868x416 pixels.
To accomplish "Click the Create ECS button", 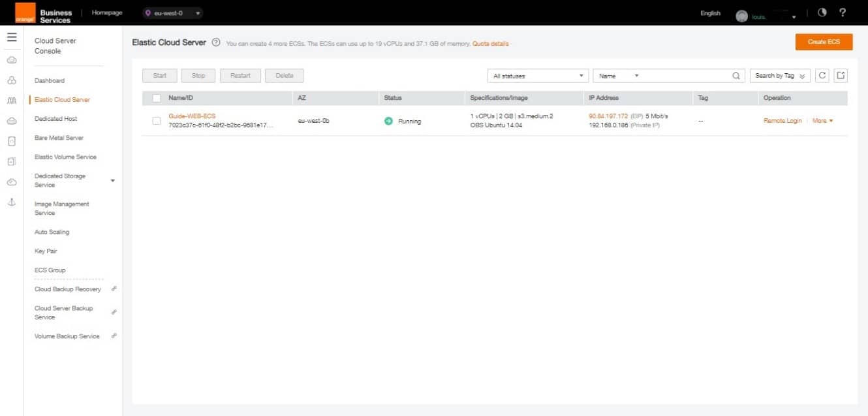I will 824,42.
